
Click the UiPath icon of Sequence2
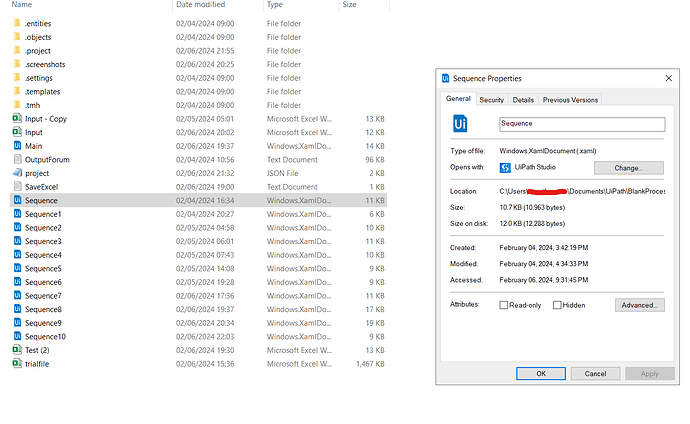click(17, 227)
